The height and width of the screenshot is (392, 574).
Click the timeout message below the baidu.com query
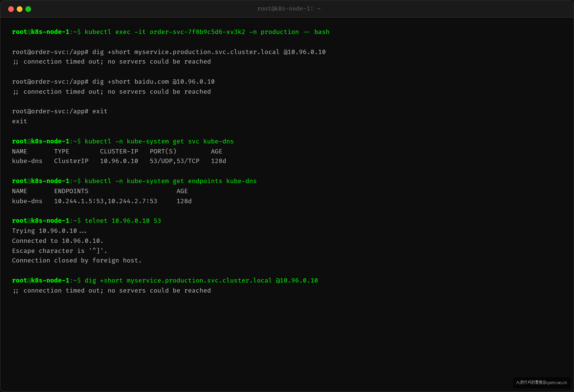111,92
